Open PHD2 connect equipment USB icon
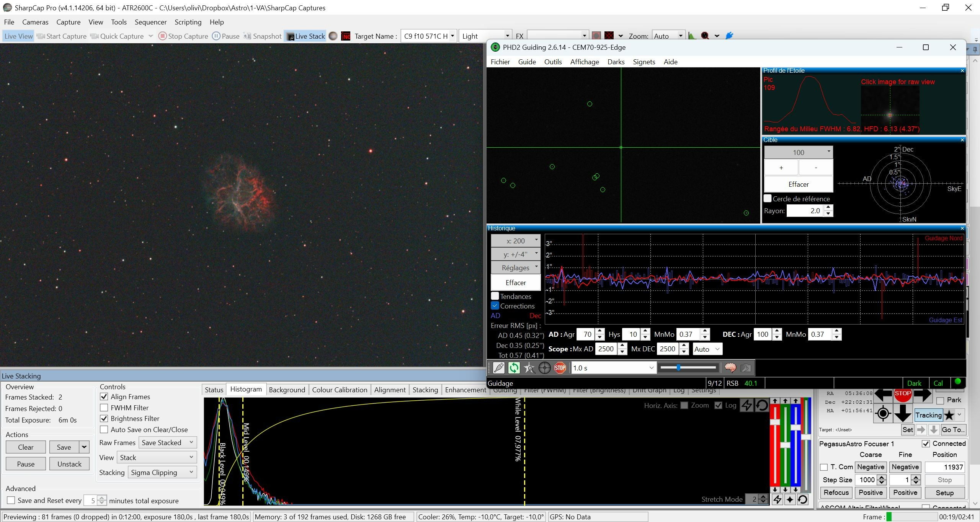980x522 pixels. (498, 368)
